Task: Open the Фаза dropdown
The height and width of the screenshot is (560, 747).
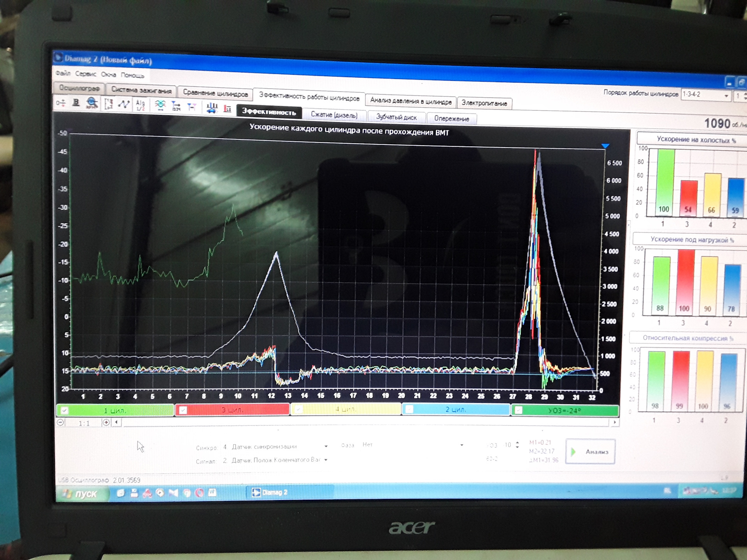Action: (461, 445)
